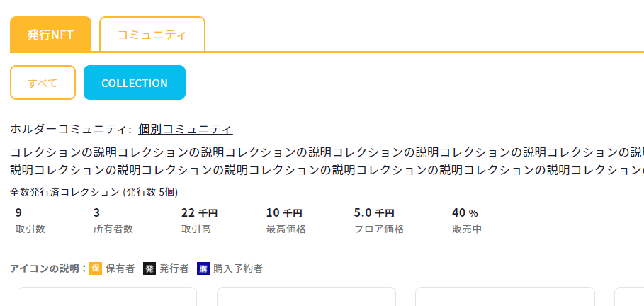Open the 個別コミュニティ link

pyautogui.click(x=185, y=129)
